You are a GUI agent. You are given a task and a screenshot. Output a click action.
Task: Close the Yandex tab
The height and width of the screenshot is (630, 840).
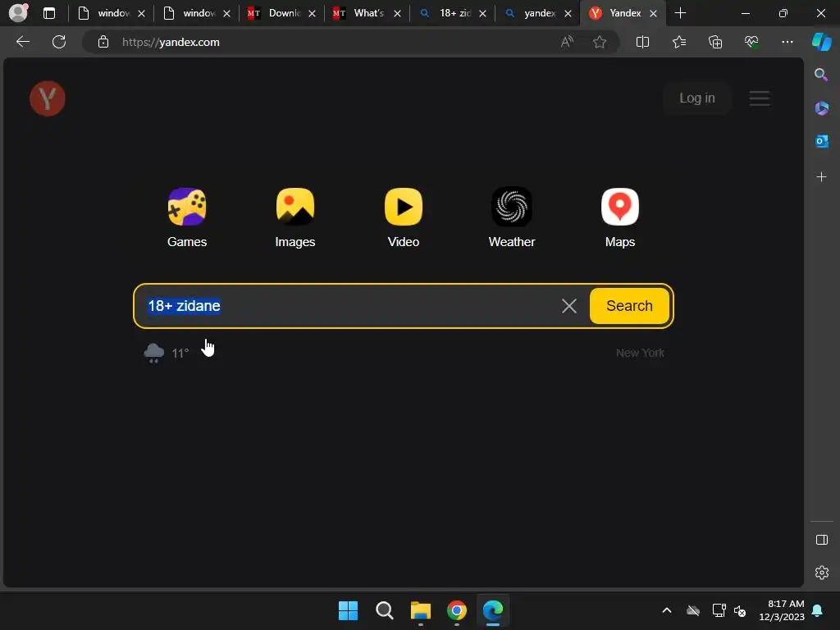click(x=653, y=13)
